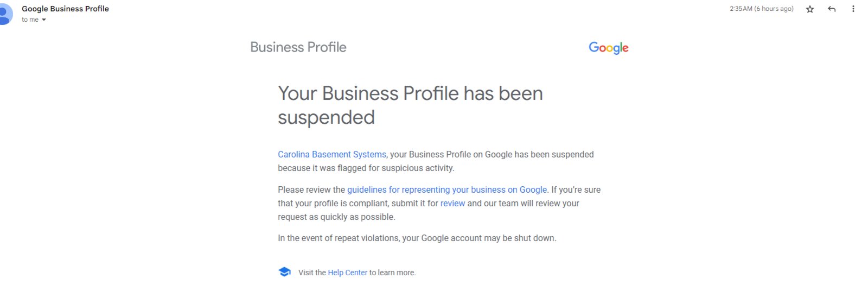Screen dimensions: 868x291
Task: Click the sender's avatar picture
Action: pyautogui.click(x=5, y=14)
